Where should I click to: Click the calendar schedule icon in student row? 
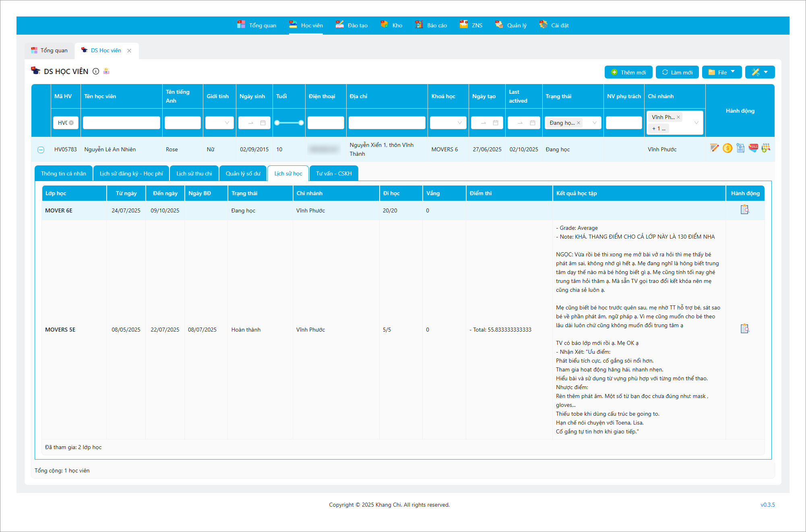766,148
